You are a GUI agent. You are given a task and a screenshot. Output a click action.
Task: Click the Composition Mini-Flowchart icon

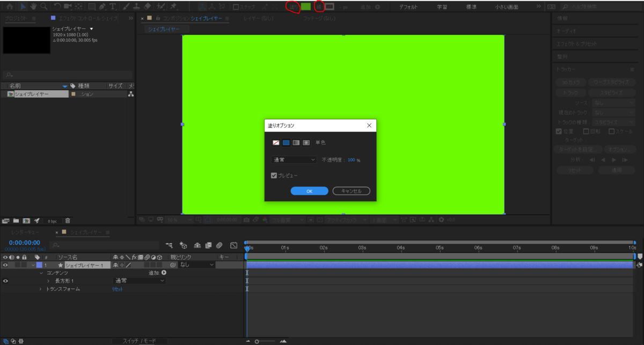[170, 245]
